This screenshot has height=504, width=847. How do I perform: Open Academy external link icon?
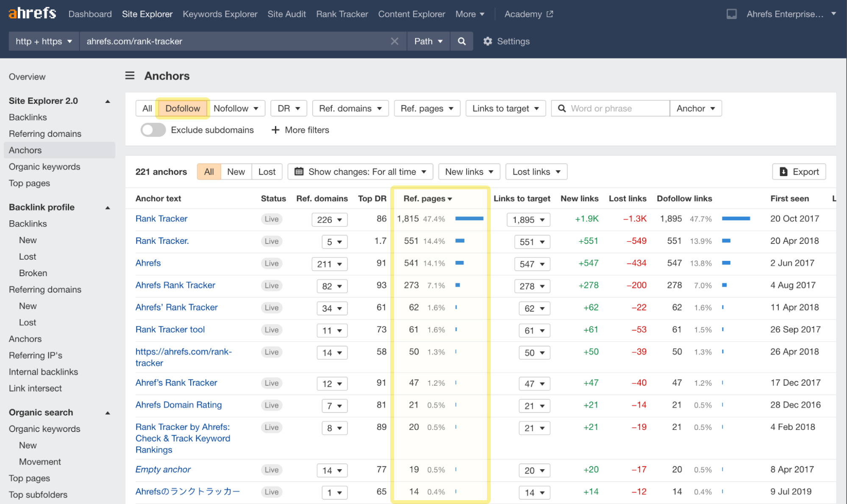pos(550,14)
